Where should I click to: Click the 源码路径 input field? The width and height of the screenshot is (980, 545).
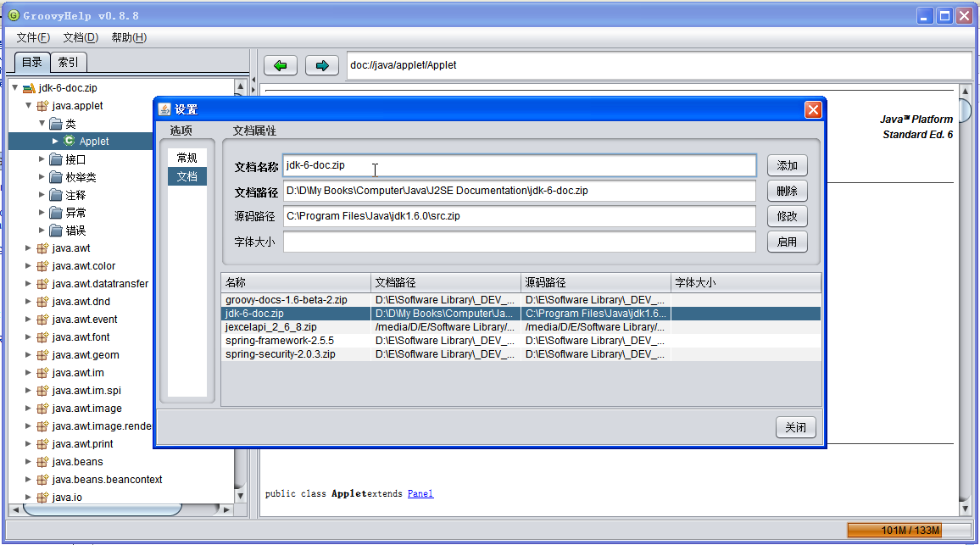tap(520, 216)
